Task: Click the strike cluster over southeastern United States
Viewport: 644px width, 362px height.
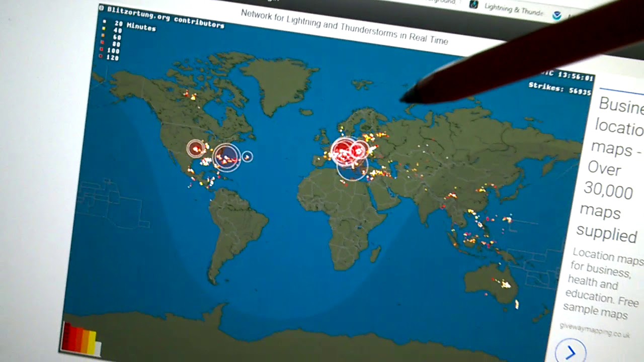Action: pos(226,157)
